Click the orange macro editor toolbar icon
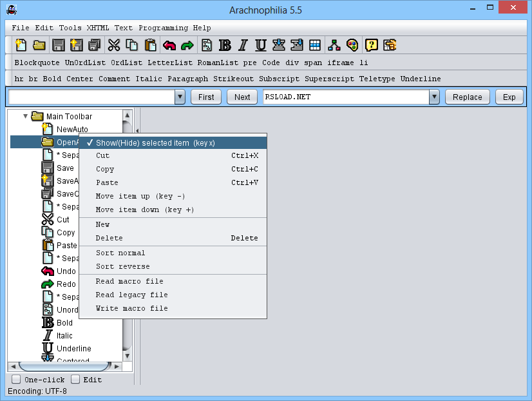Viewport: 532px width, 401px height. click(x=390, y=45)
